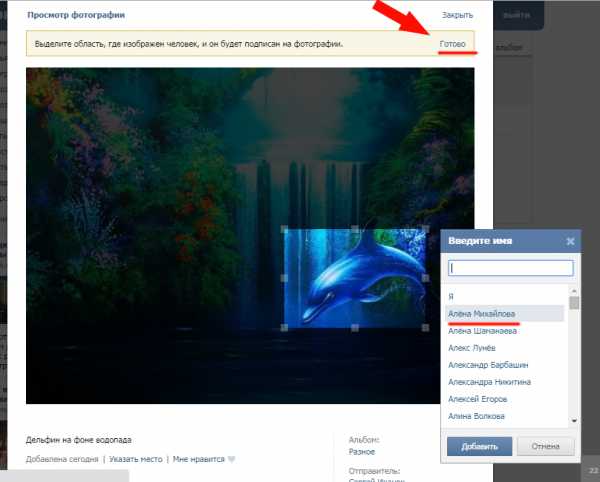Click the Выйти link in the page header
The height and width of the screenshot is (482, 600).
click(x=516, y=15)
